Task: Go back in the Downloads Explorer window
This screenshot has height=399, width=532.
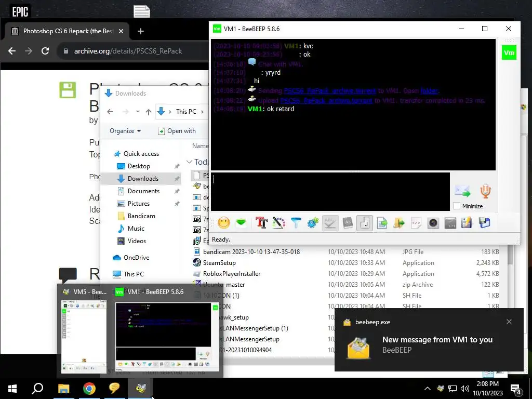Action: [x=110, y=112]
